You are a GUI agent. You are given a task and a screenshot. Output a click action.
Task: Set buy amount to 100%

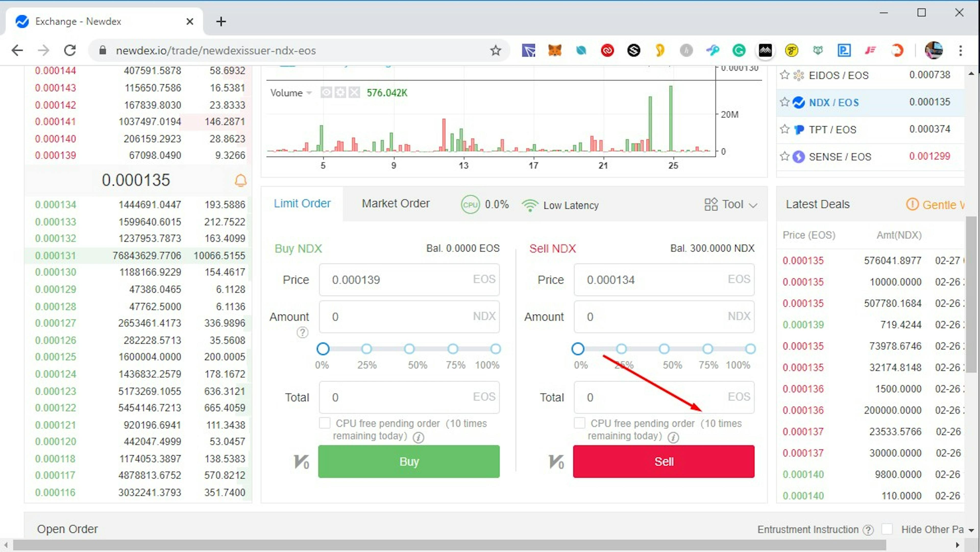coord(495,349)
